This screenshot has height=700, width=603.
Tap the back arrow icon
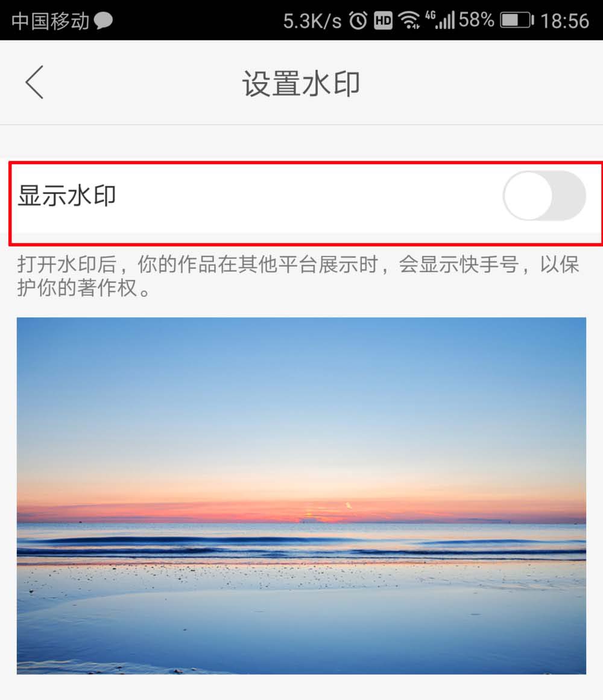pyautogui.click(x=35, y=82)
